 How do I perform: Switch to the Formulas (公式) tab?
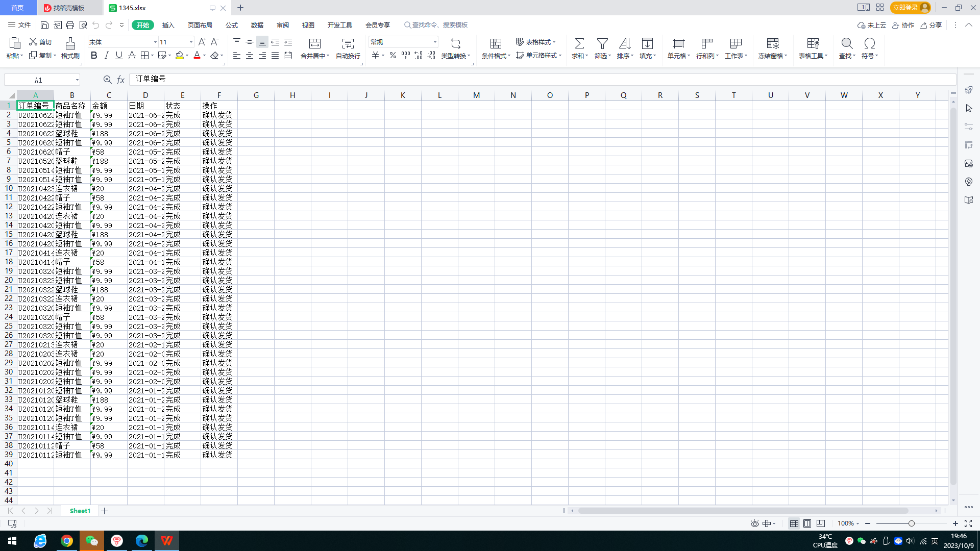pos(232,25)
